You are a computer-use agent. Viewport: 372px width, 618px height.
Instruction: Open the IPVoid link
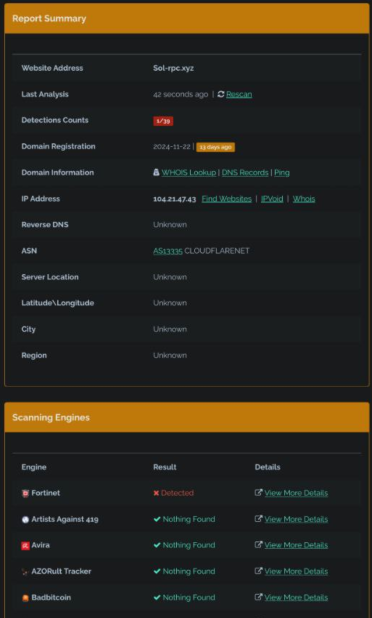(x=272, y=199)
